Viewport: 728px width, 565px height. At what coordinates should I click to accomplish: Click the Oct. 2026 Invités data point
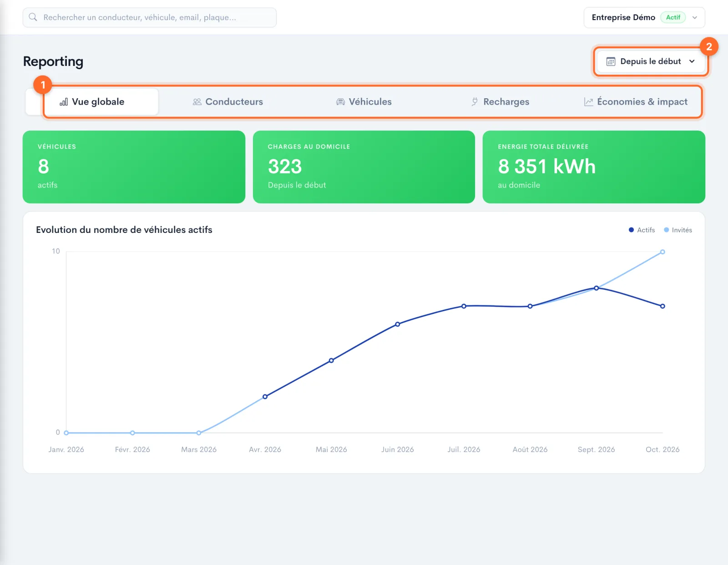(662, 252)
